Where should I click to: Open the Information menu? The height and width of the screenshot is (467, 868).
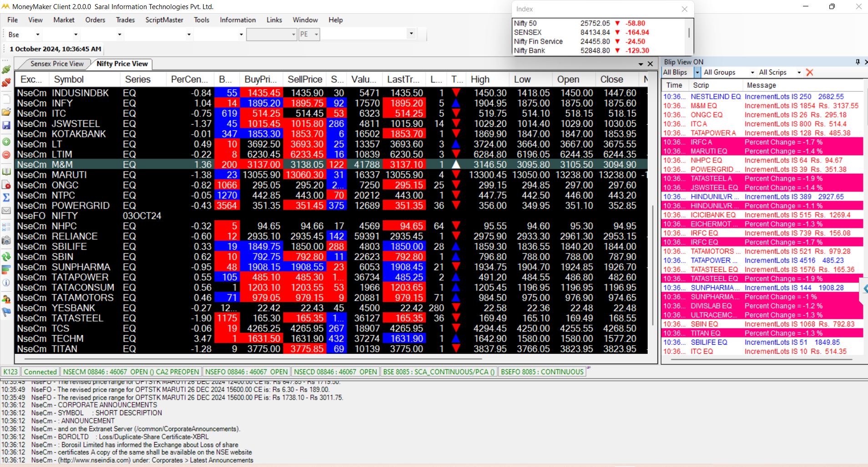coord(238,20)
